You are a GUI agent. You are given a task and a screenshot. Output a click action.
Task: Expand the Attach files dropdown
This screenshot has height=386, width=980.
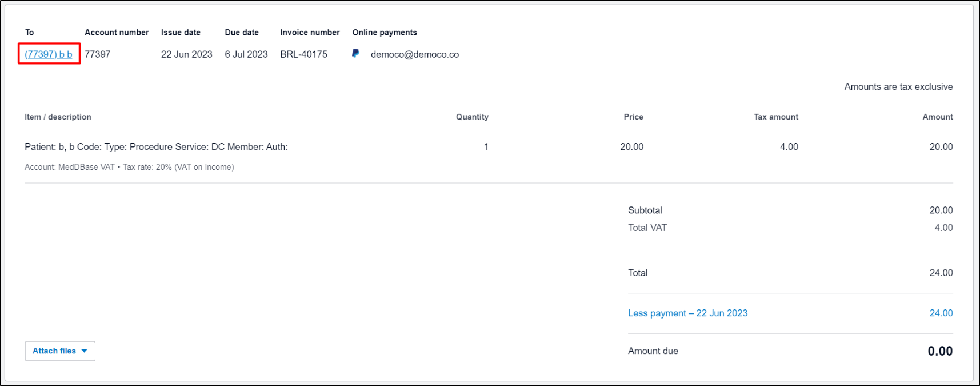[x=60, y=351]
